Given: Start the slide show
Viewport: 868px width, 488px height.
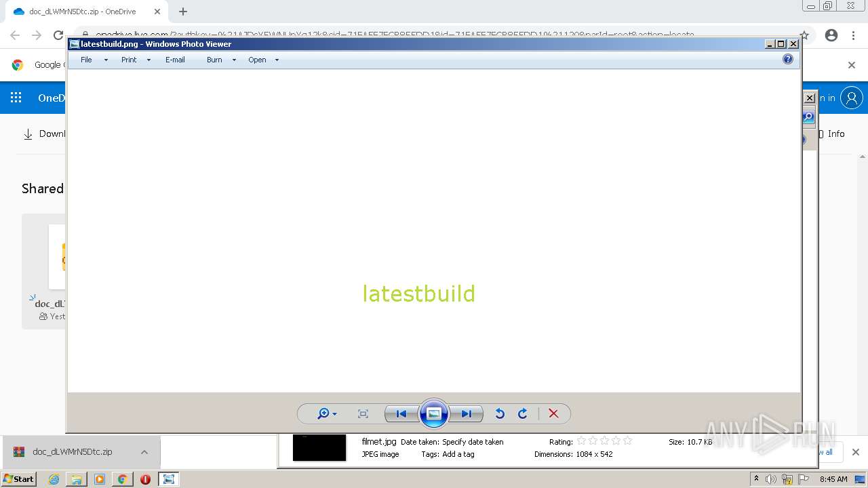Looking at the screenshot, I should (x=434, y=413).
